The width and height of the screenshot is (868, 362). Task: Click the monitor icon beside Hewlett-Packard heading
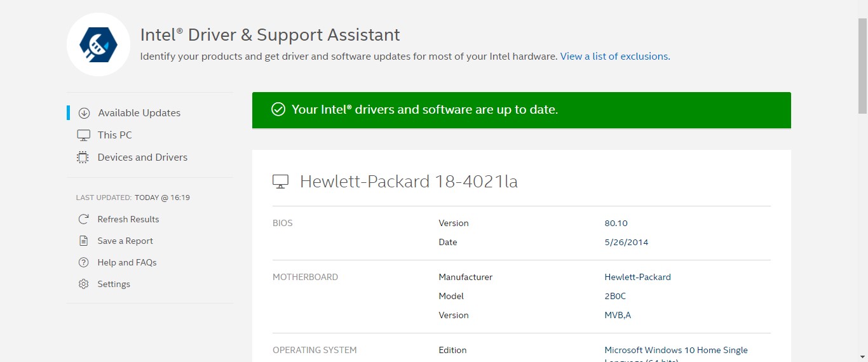280,182
